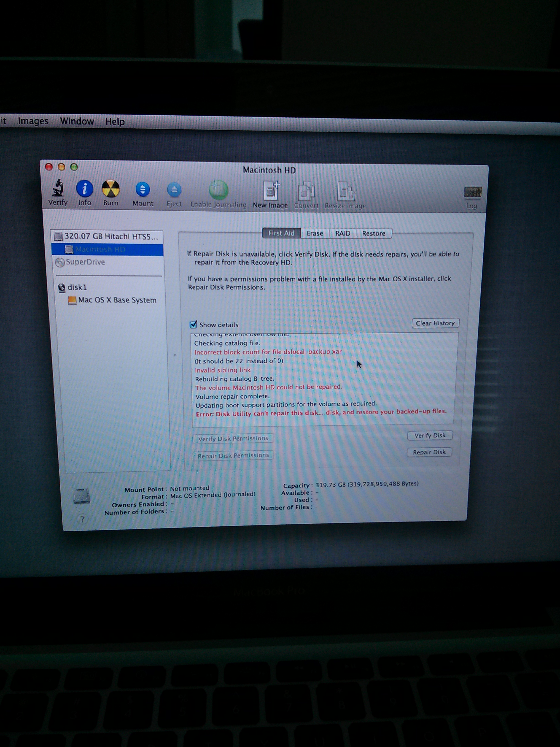Click the Clear History button
This screenshot has height=747, width=560.
pos(435,323)
